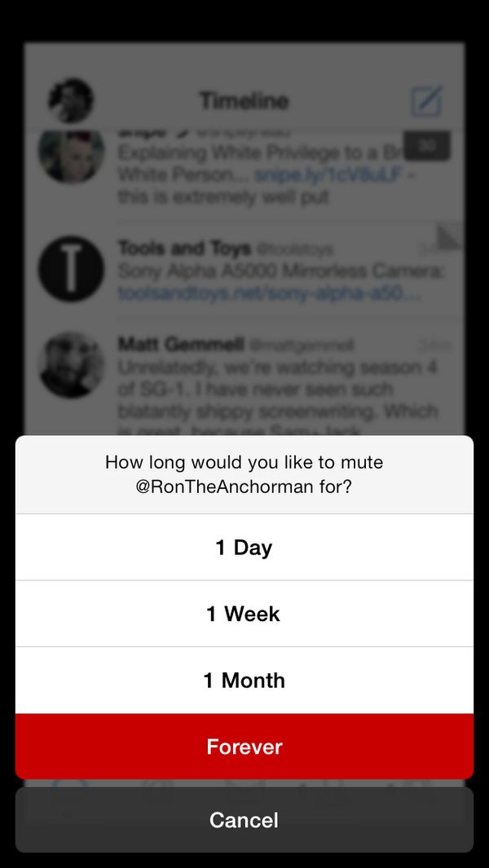The width and height of the screenshot is (489, 868).
Task: Open the toolsandtoys.net sony-alpha link
Action: (x=270, y=293)
